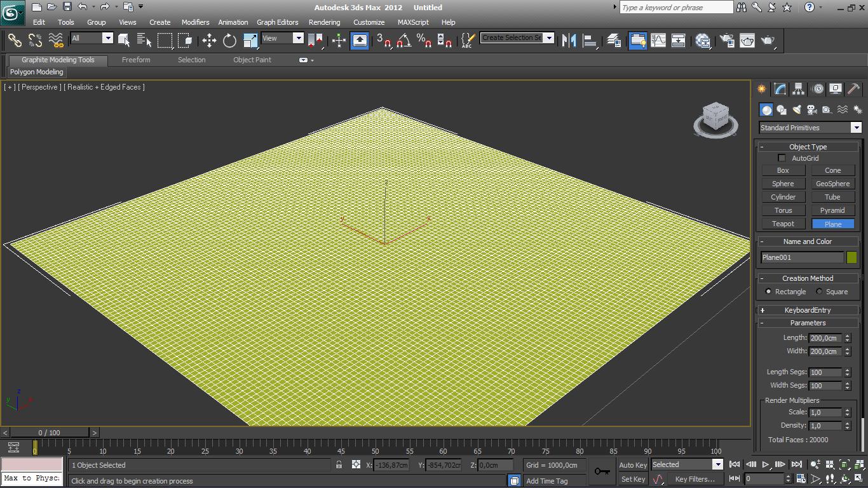Open the Manage Layers dialog
The width and height of the screenshot is (868, 488).
614,41
